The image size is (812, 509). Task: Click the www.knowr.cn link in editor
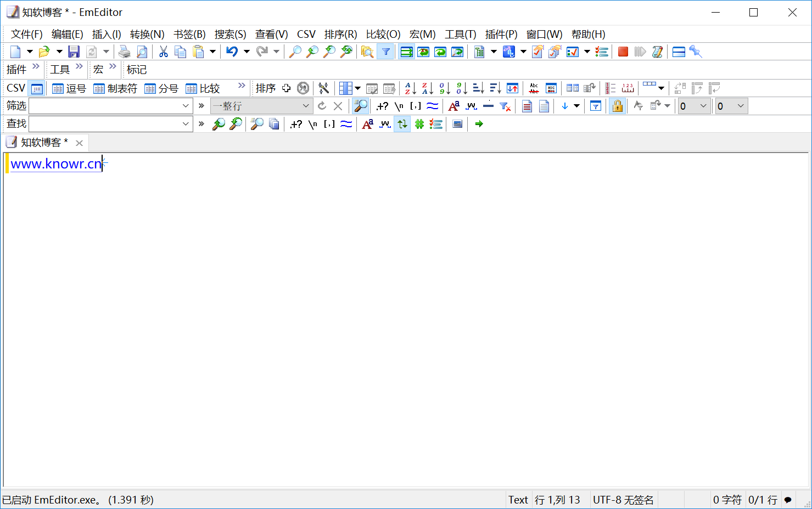56,163
